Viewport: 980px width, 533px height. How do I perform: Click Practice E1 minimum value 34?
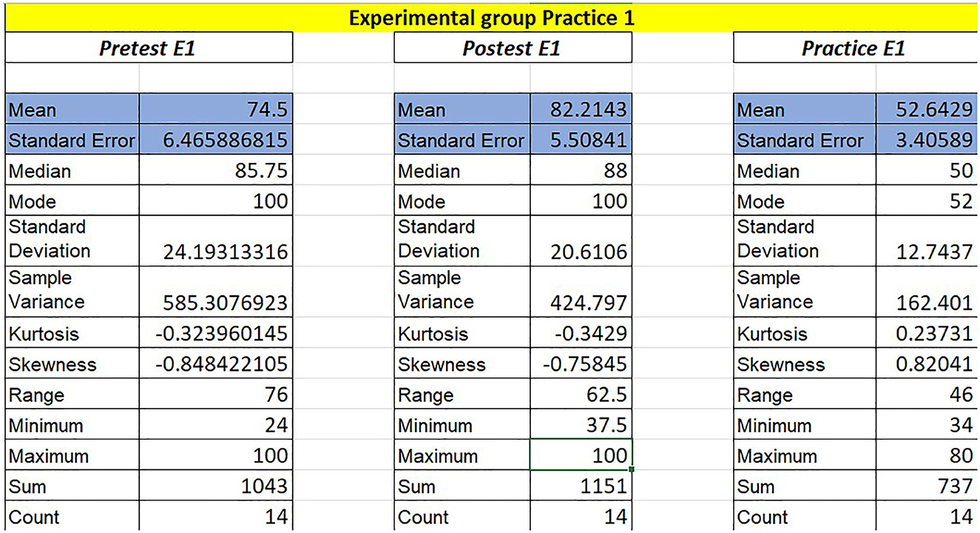[927, 425]
